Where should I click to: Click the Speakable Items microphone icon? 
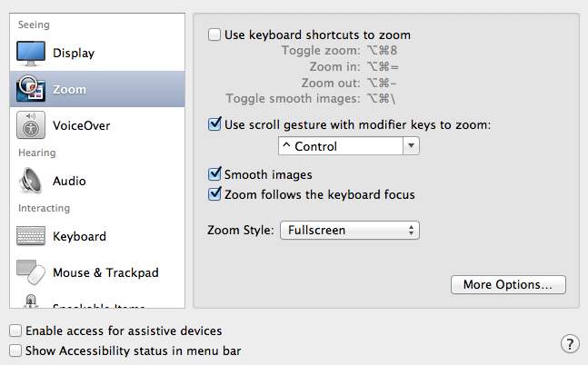click(31, 302)
